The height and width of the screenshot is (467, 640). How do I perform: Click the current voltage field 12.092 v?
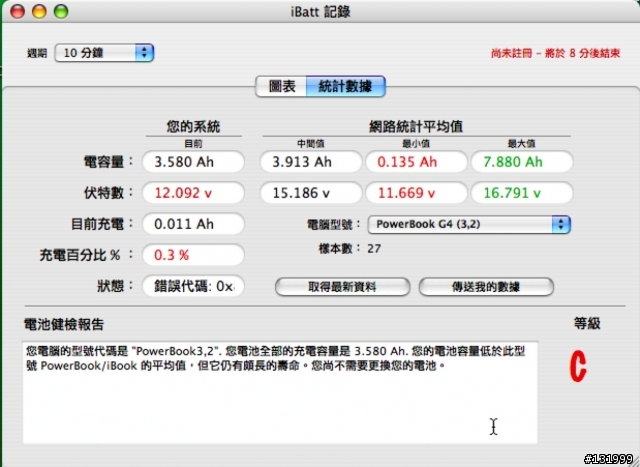click(193, 193)
